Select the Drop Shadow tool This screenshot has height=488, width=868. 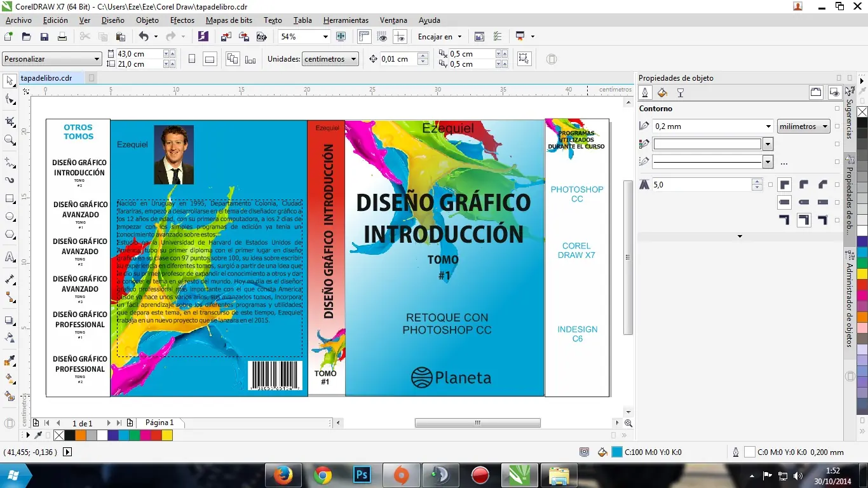10,320
